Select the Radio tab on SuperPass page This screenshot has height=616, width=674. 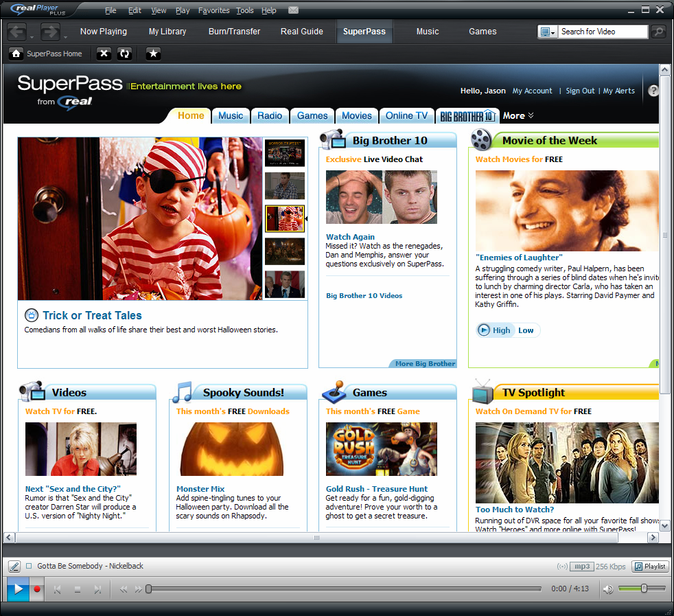[270, 116]
